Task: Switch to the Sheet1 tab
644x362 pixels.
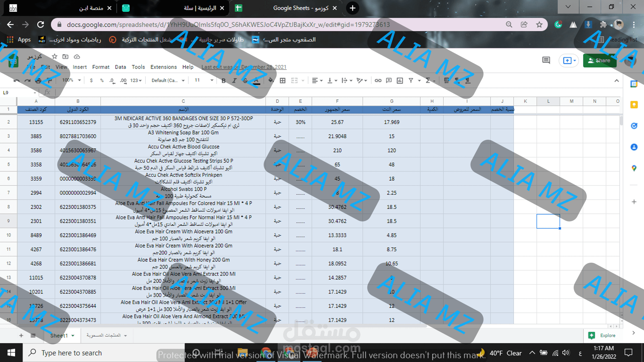Action: pyautogui.click(x=62, y=335)
